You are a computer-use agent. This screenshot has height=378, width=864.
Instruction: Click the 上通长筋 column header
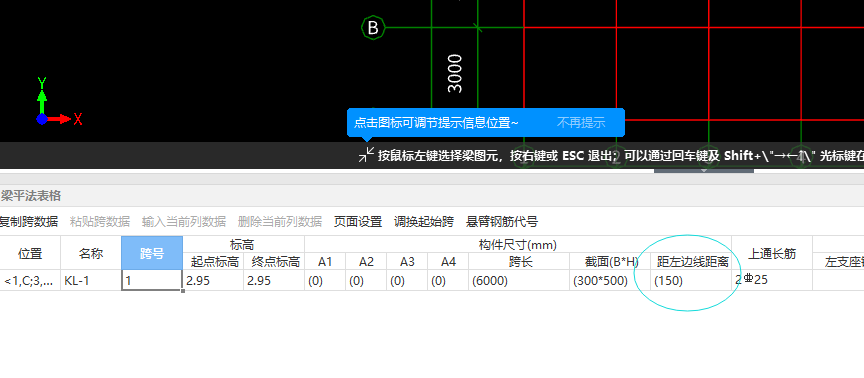[772, 253]
